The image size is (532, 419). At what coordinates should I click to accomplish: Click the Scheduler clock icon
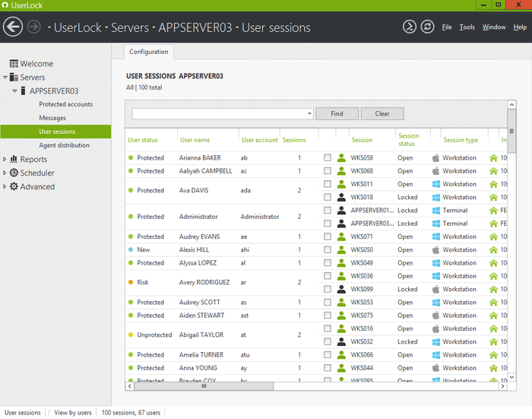[x=14, y=173]
